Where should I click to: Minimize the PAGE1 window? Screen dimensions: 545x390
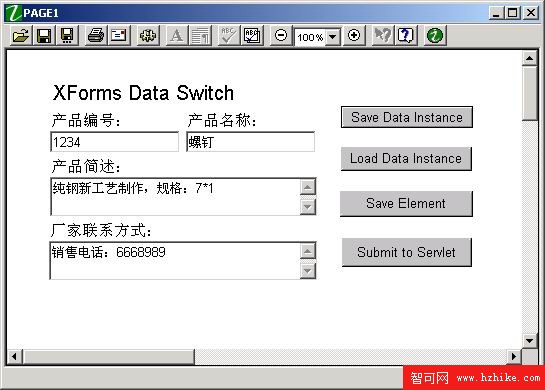click(x=496, y=13)
